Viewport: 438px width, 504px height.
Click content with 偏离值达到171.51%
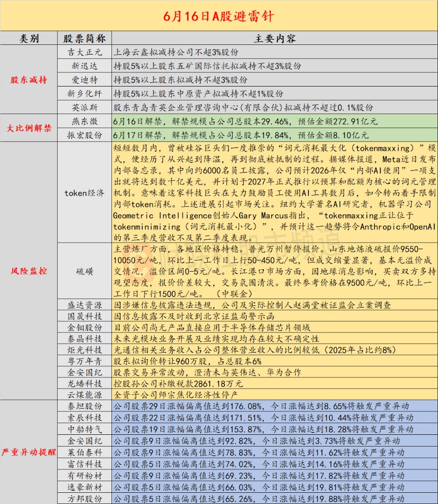(x=263, y=418)
